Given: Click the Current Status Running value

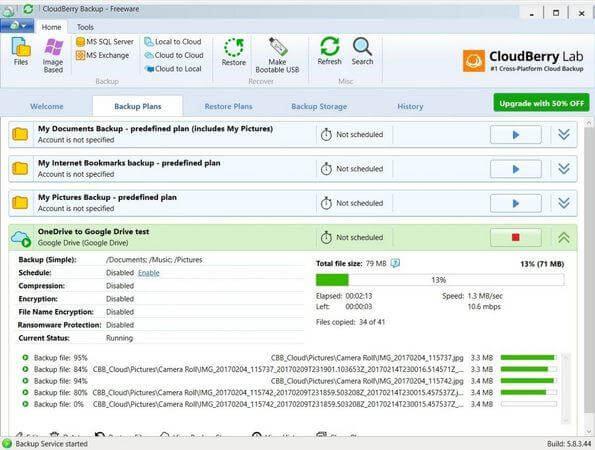Looking at the screenshot, I should tap(120, 338).
